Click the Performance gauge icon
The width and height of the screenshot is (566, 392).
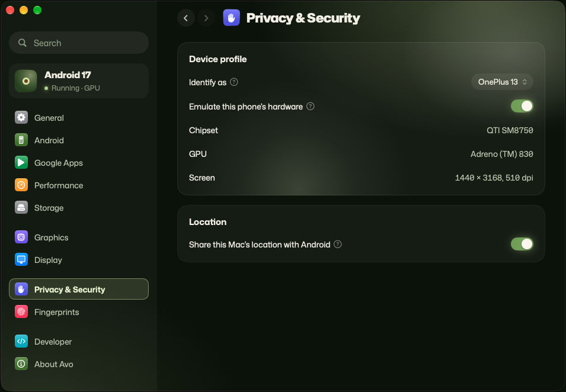(21, 185)
